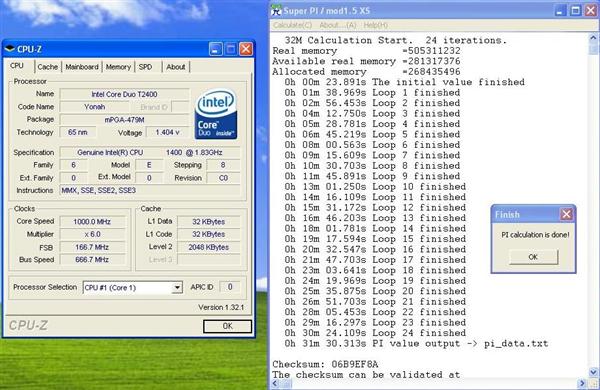Go to the SPD tab
Viewport: 600px width, 390px height.
tap(145, 67)
